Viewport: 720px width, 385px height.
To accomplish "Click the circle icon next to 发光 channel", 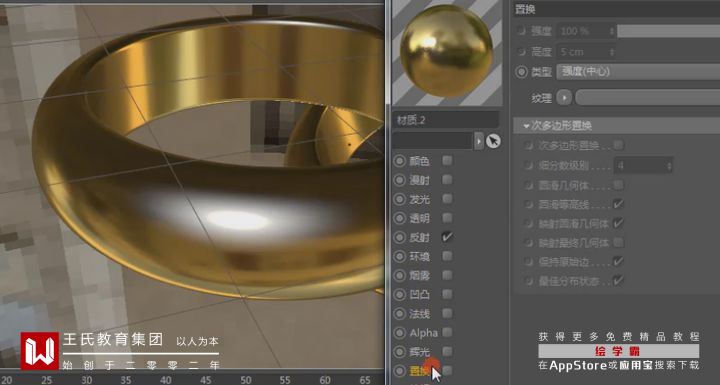I will pos(400,199).
